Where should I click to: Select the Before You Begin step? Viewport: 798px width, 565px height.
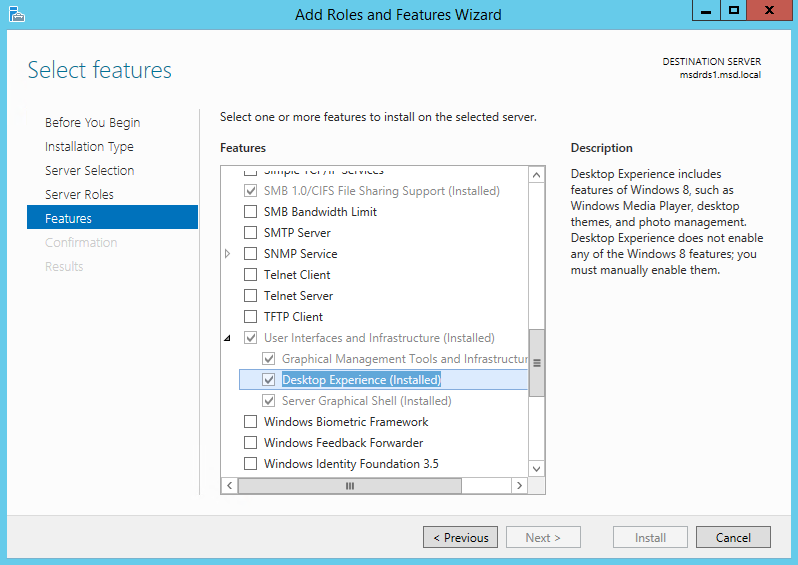coord(92,123)
